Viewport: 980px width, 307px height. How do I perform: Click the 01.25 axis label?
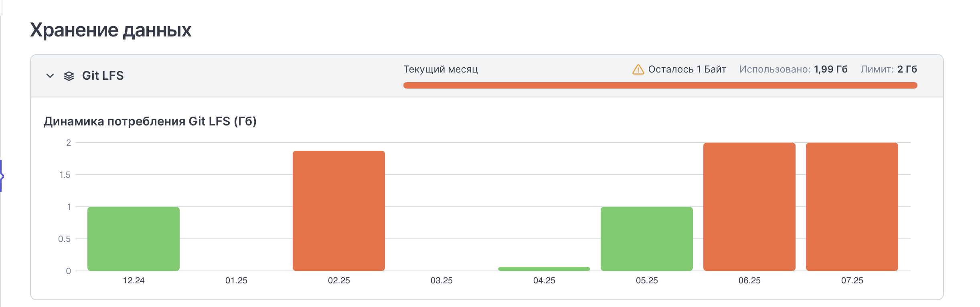236,281
